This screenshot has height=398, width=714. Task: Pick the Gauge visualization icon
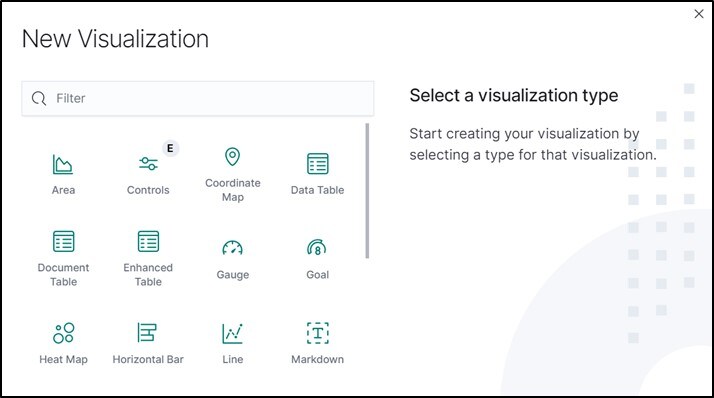click(233, 248)
